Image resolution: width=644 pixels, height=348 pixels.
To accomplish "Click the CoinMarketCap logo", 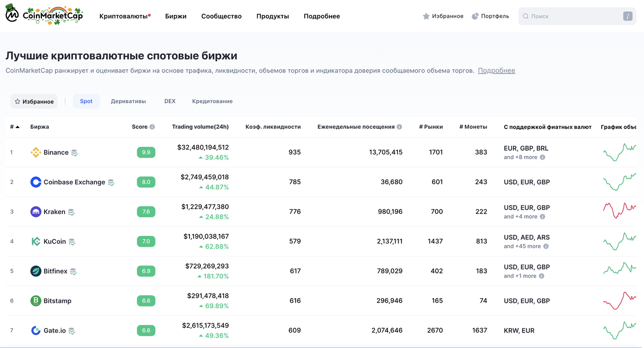I will click(x=45, y=16).
